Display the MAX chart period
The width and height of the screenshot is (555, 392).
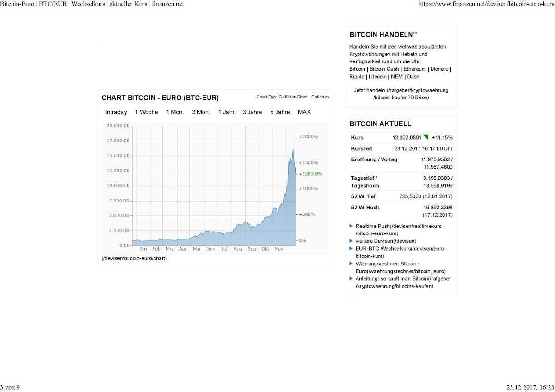[x=304, y=112]
